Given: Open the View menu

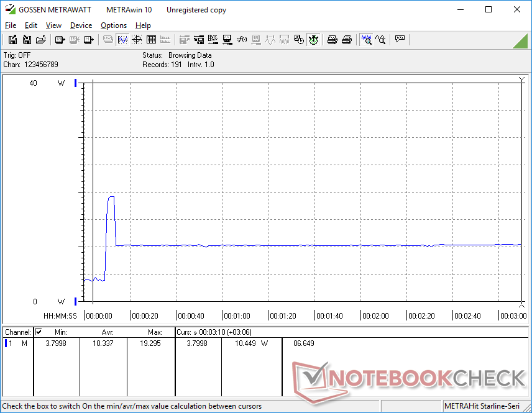Looking at the screenshot, I should pos(53,25).
